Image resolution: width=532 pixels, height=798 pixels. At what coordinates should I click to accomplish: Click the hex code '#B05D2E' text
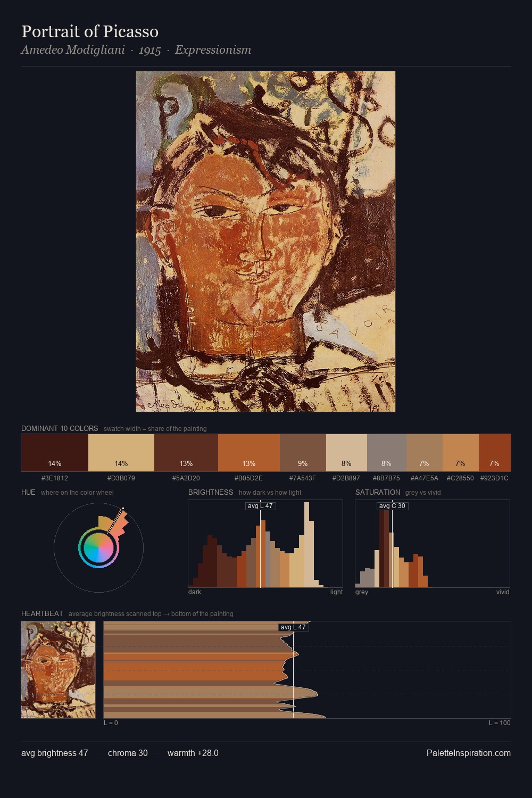pos(249,478)
